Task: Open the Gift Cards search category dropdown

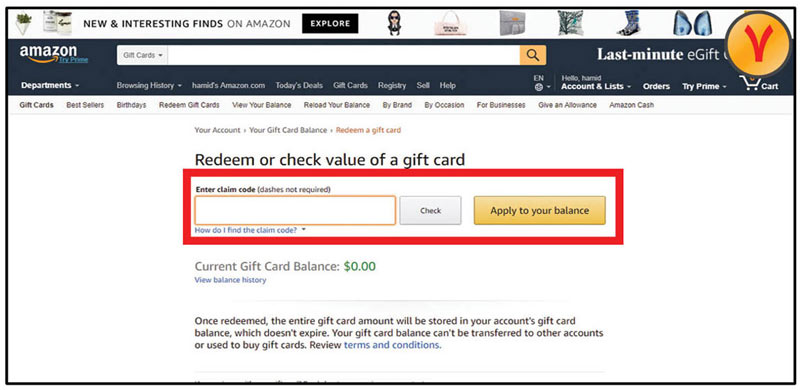Action: pyautogui.click(x=142, y=55)
